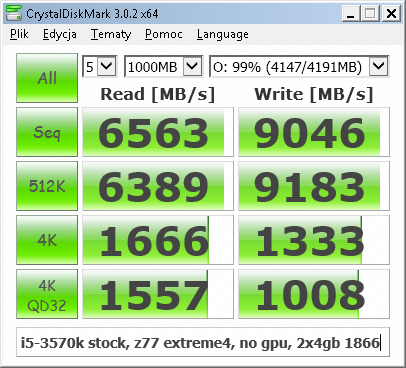Screen dimensions: 406x368
Task: Minimize the CrystalDiskMark window
Action: click(x=351, y=14)
